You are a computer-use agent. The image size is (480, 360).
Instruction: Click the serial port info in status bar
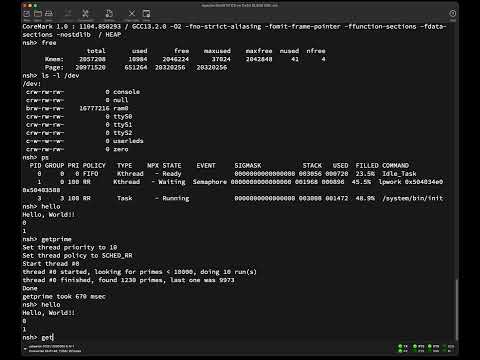click(x=52, y=347)
